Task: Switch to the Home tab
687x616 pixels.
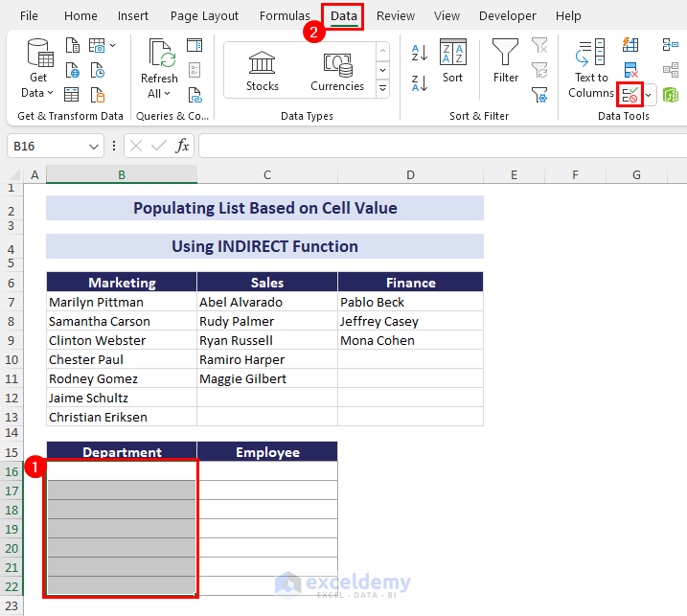Action: pyautogui.click(x=80, y=16)
